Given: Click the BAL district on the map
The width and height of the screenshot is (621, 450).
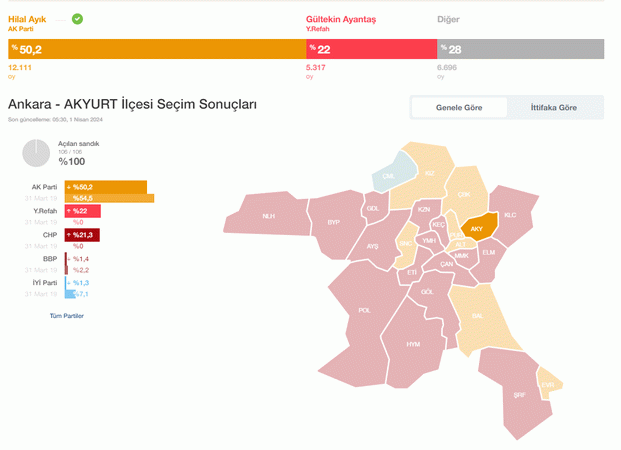Looking at the screenshot, I should point(477,316).
